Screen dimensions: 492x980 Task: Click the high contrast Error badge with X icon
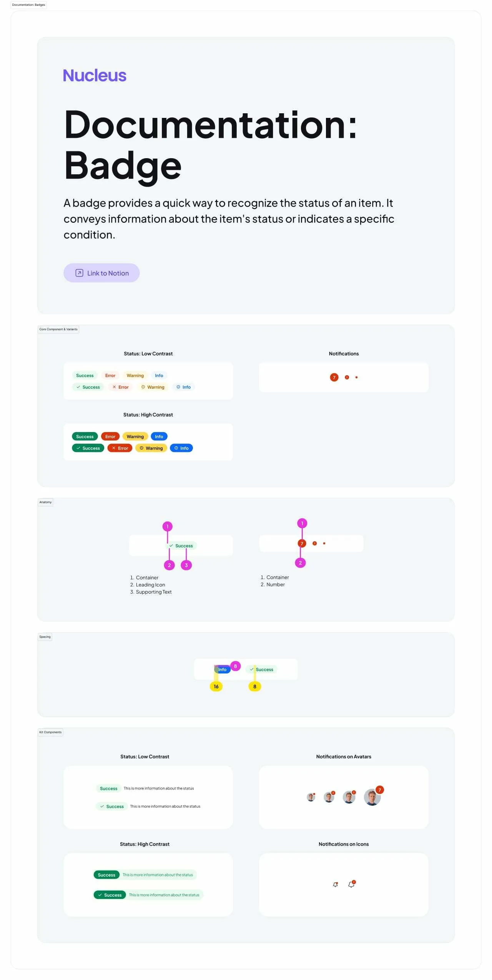point(120,448)
